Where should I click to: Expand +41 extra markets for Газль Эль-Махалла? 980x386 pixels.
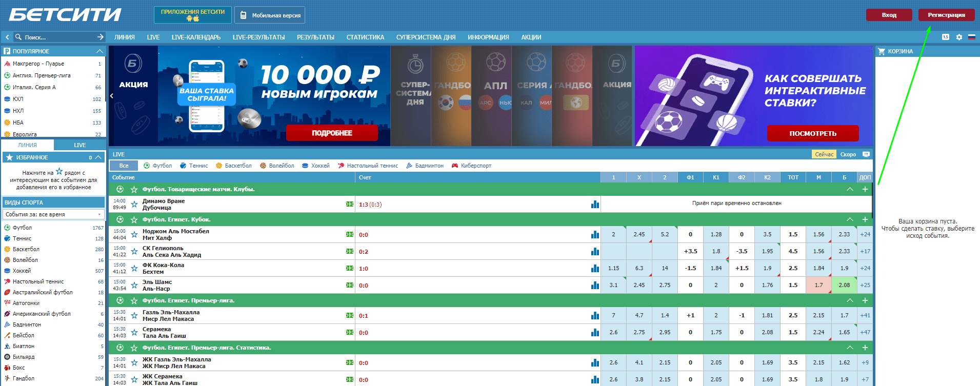click(865, 315)
